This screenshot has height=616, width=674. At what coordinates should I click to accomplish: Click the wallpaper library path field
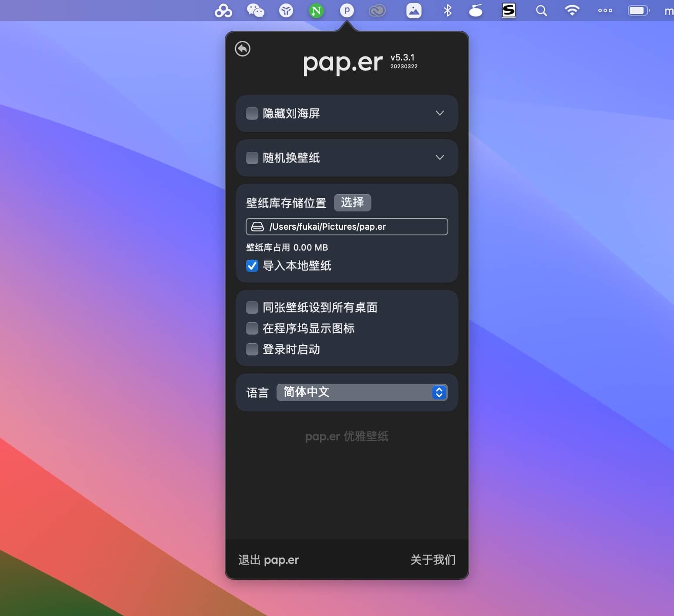347,227
